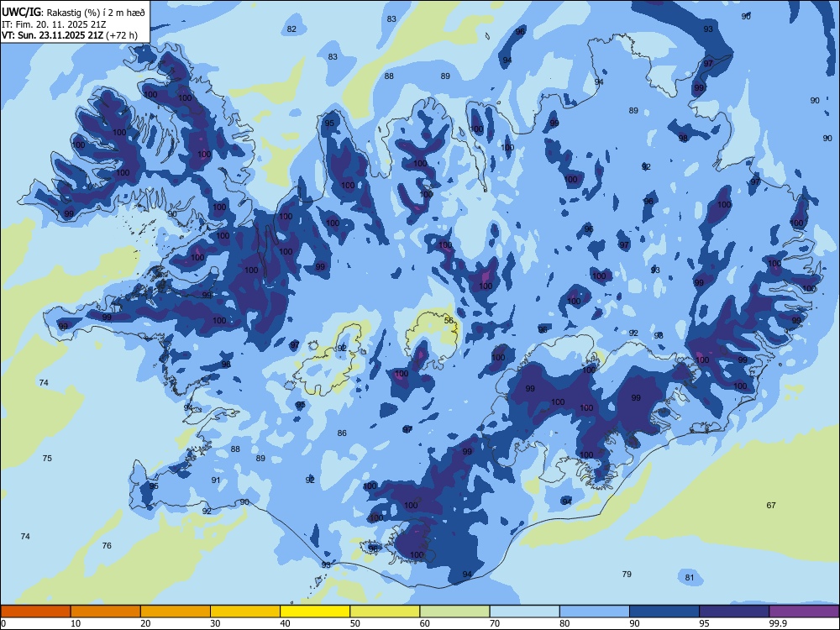Click the title 'UWC/IG: Rakastig (%) í 2 m hæð'
840x630 pixels.
[73, 12]
